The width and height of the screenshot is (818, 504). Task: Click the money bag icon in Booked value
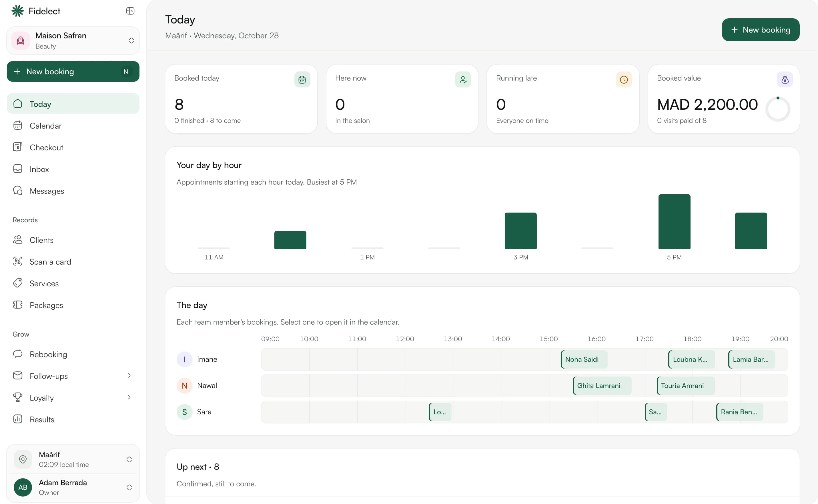785,80
